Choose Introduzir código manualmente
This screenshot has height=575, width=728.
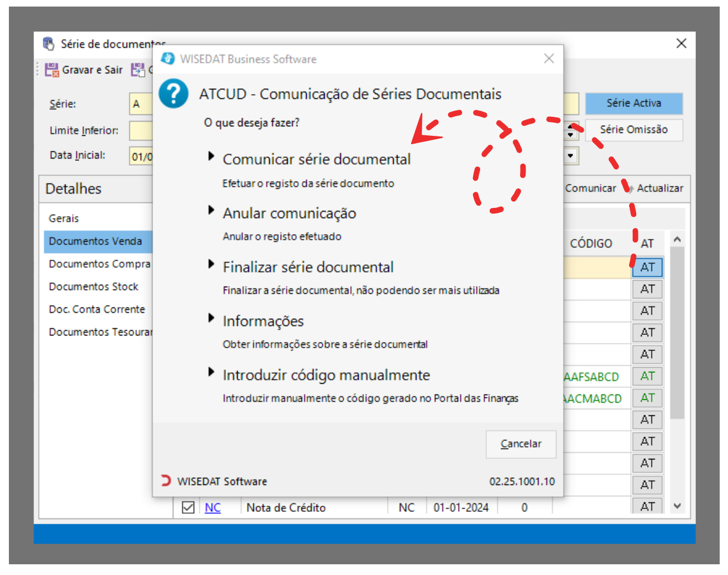(326, 375)
